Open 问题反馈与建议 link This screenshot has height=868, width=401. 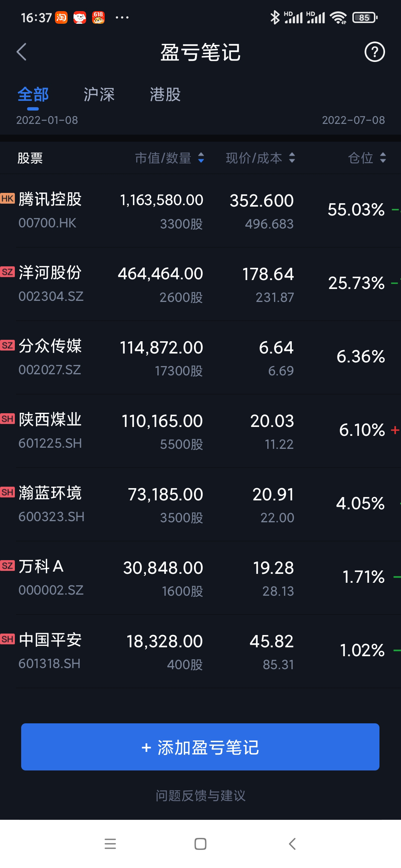(200, 795)
